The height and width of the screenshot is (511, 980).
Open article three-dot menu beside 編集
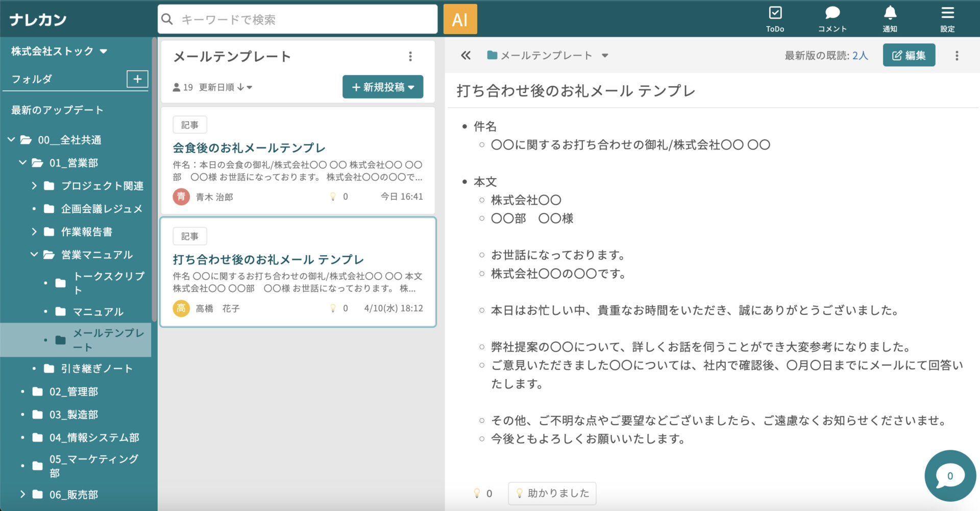pyautogui.click(x=957, y=56)
